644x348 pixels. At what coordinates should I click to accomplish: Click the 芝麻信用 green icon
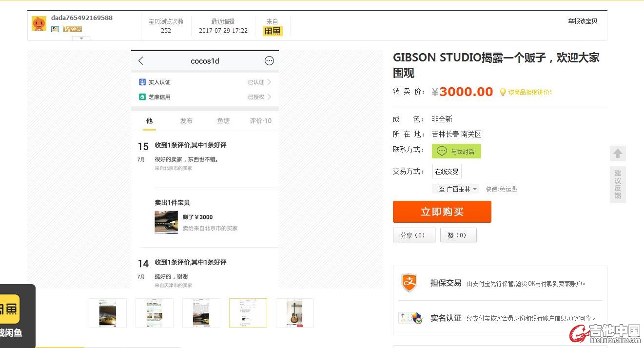pos(142,97)
